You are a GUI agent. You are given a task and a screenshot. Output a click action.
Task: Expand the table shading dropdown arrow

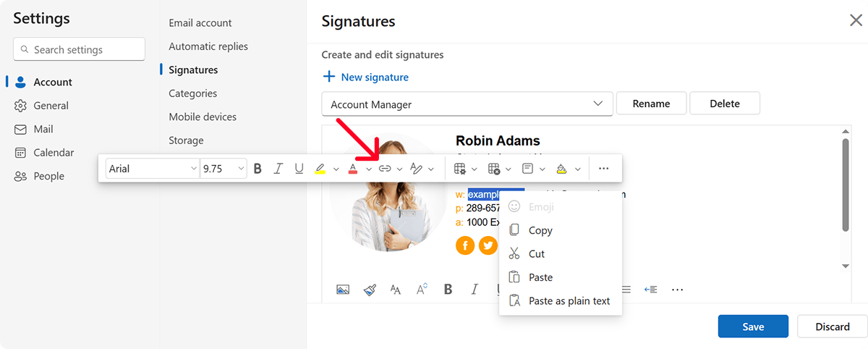coord(578,169)
